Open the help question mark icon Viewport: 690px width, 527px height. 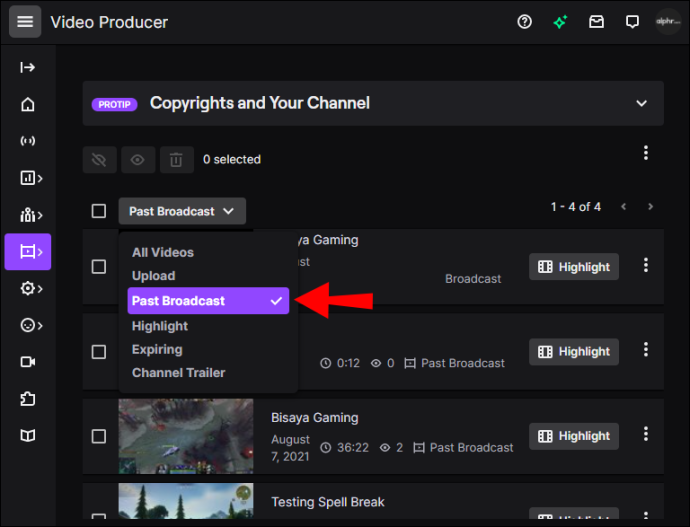525,22
